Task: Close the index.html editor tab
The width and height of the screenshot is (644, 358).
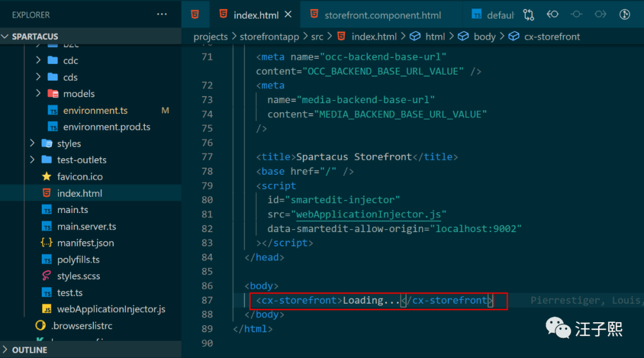Action: [x=289, y=15]
